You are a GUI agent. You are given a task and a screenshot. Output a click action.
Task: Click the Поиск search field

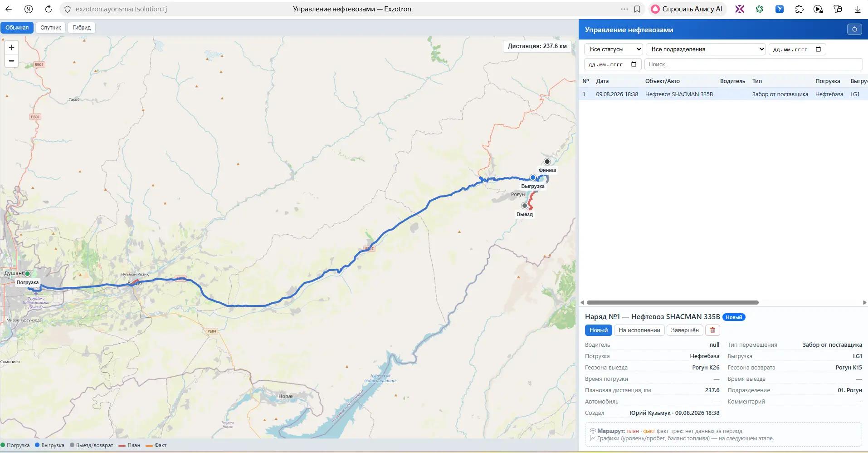coord(753,64)
